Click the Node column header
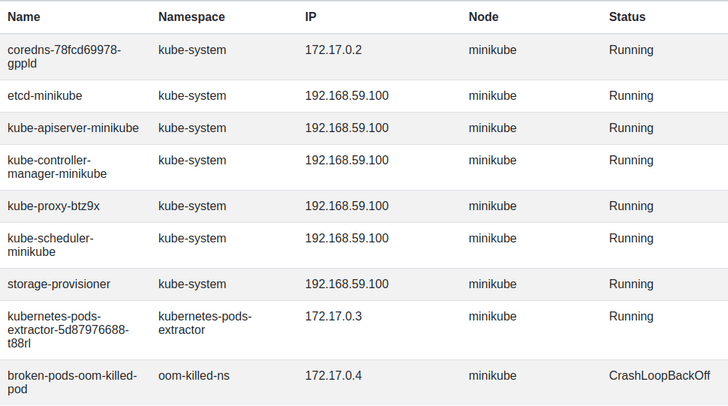The width and height of the screenshot is (728, 406). (x=483, y=17)
